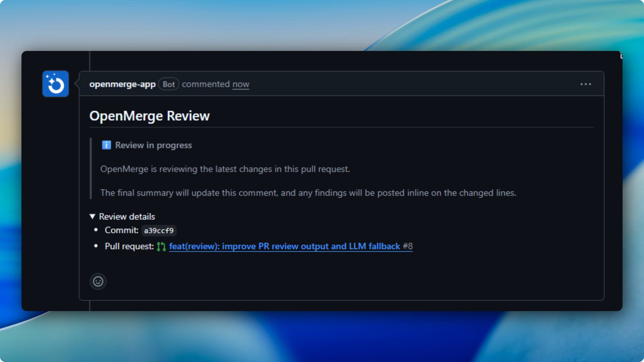Viewport: 644px width, 362px height.
Task: Click the 'Review in progress' text
Action: pos(153,145)
